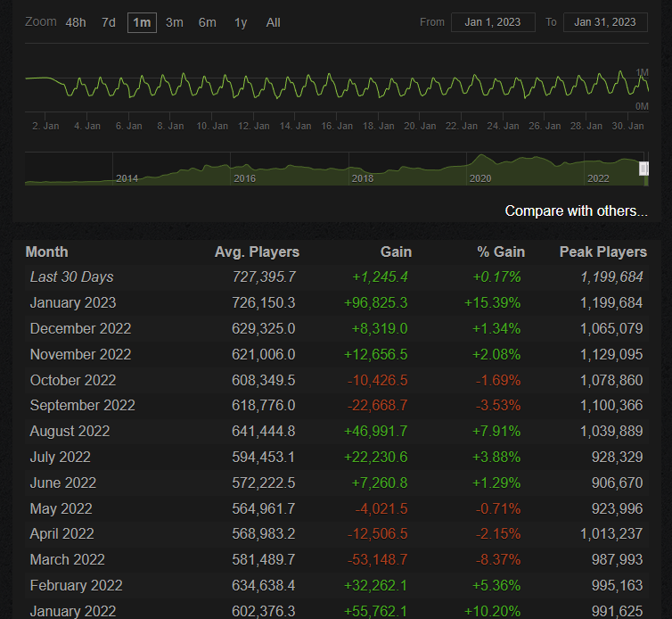Viewport: 672px width, 619px height.
Task: Click the navigator range handle
Action: click(x=644, y=169)
